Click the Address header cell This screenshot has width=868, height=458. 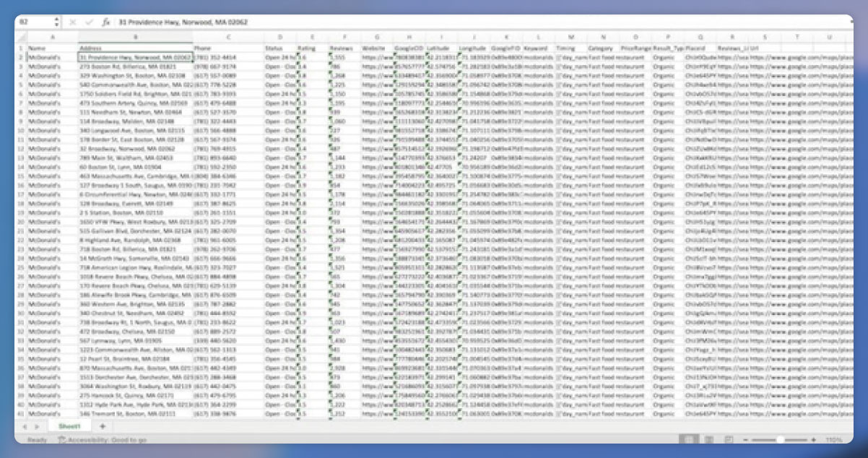click(x=134, y=48)
